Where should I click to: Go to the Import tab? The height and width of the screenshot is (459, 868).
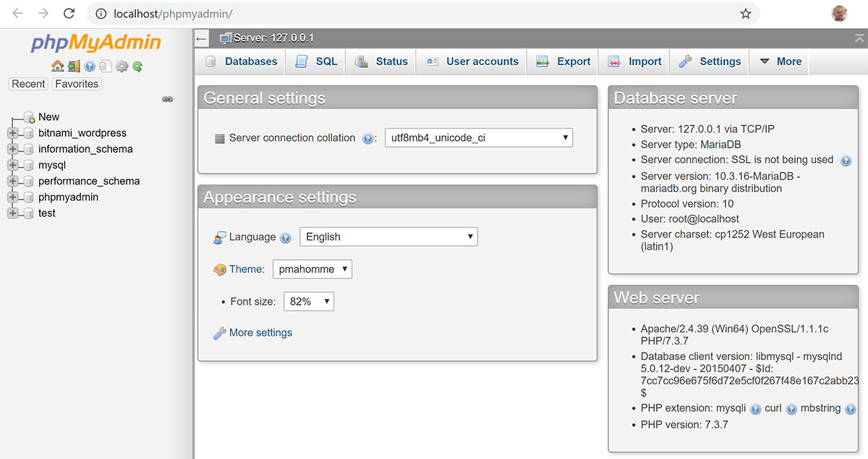coord(634,62)
